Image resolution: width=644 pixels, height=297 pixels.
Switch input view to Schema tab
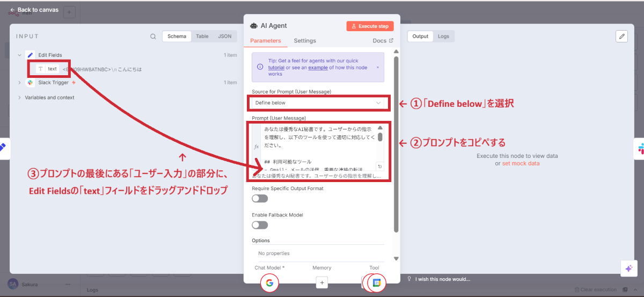177,37
